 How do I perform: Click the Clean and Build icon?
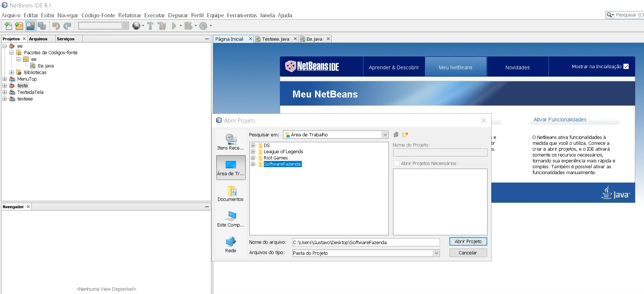pos(162,26)
